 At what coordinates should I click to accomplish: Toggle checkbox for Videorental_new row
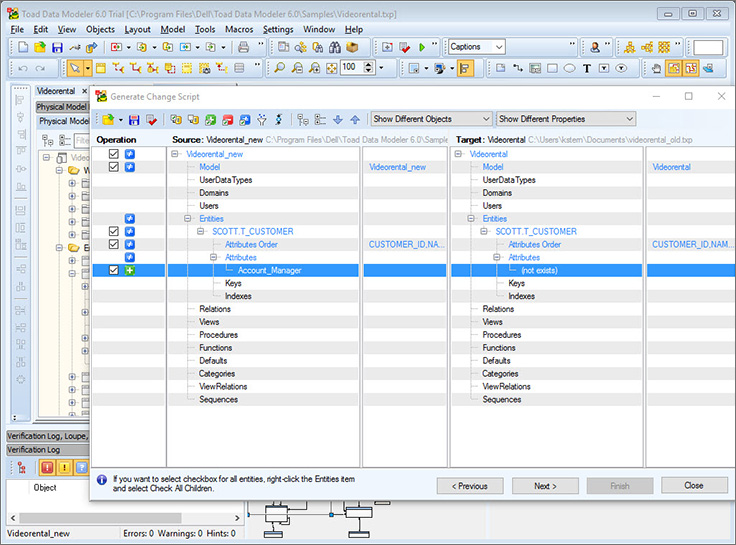(x=114, y=154)
